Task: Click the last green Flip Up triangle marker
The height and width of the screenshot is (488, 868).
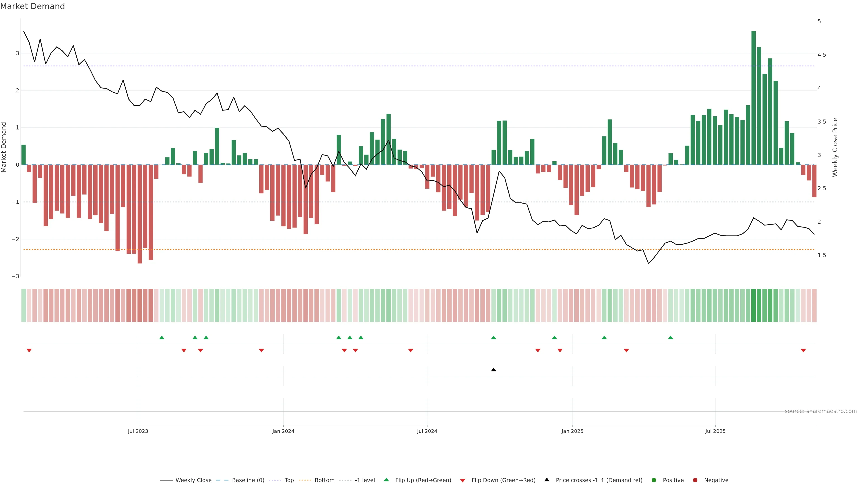Action: [x=670, y=338]
